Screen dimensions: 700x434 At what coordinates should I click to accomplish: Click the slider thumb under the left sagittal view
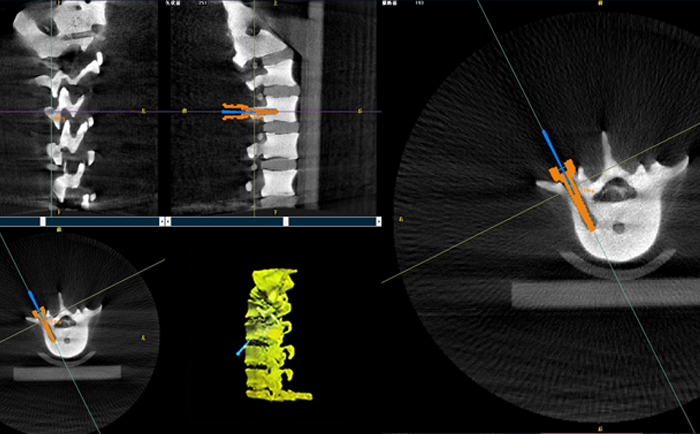tap(42, 221)
